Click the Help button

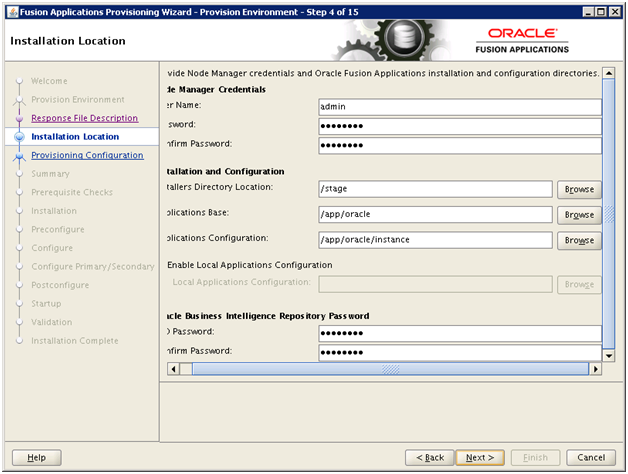[36, 457]
